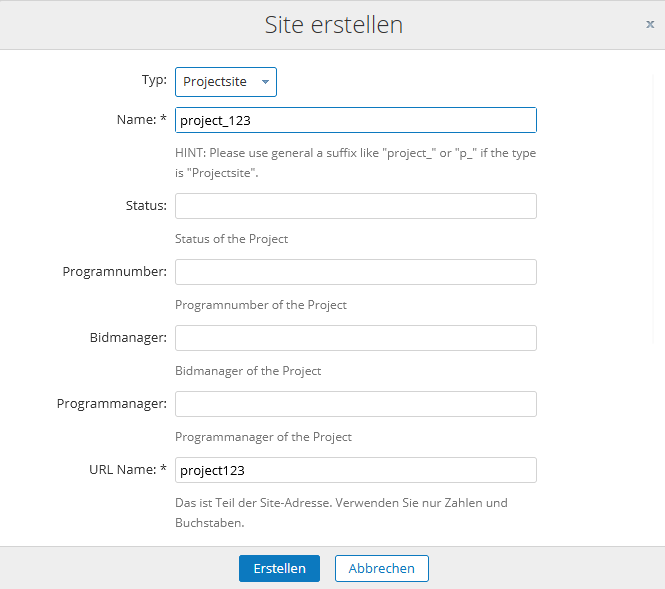Click the "Name: *" label
665x589 pixels.
pos(141,120)
